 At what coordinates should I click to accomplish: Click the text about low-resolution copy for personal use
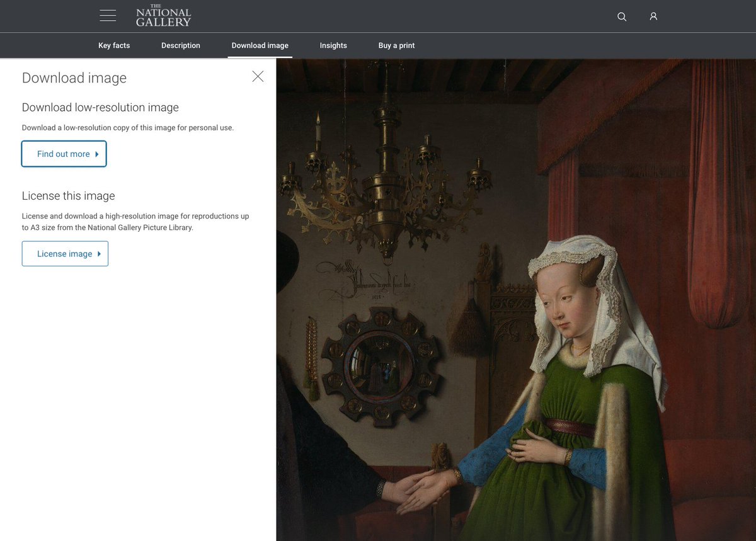point(128,128)
